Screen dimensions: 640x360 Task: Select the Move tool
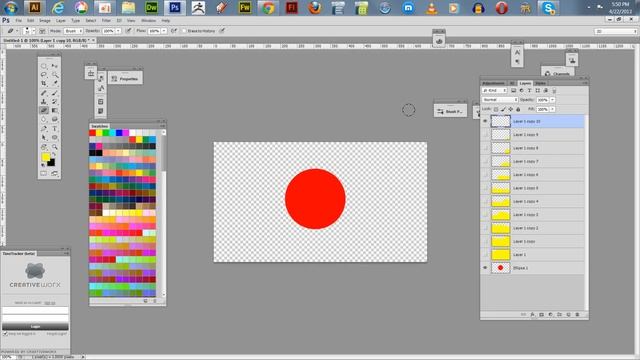click(x=55, y=66)
